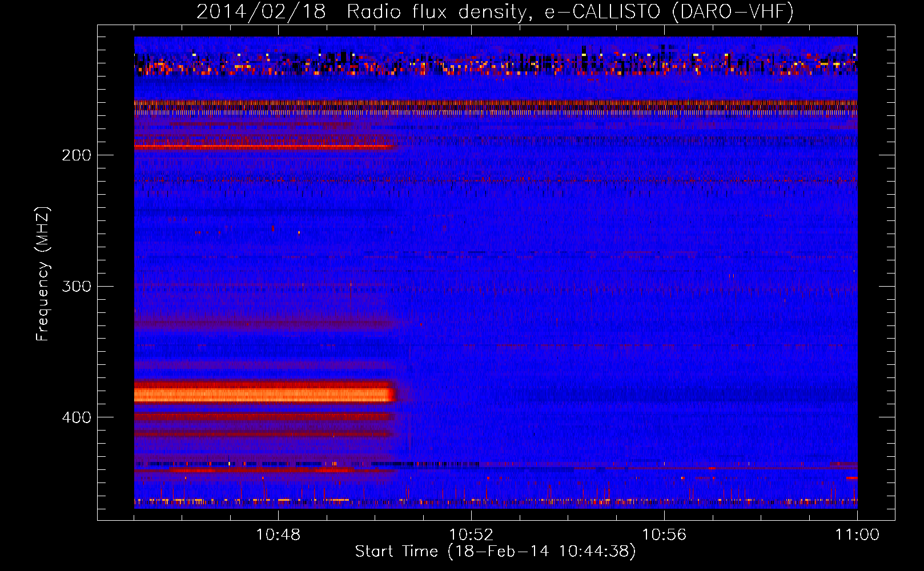Click the 10:52 time tick label
Screen dimensions: 924x571
(x=471, y=535)
